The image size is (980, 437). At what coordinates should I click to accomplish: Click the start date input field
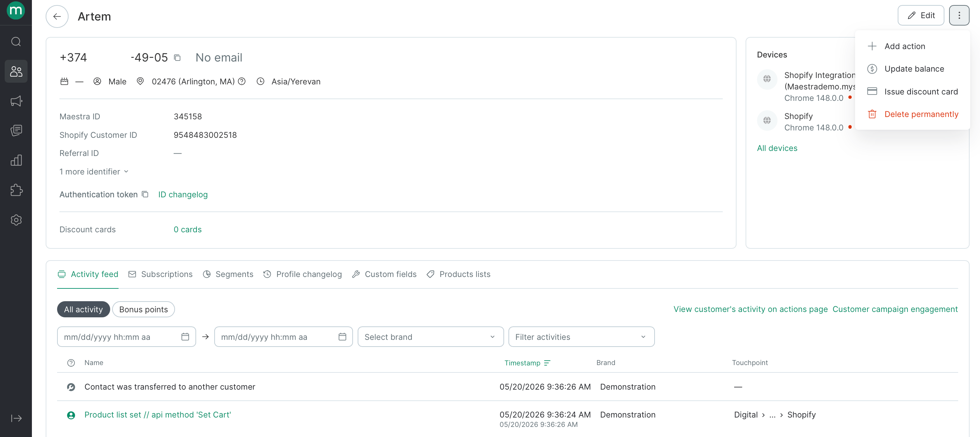coord(126,337)
